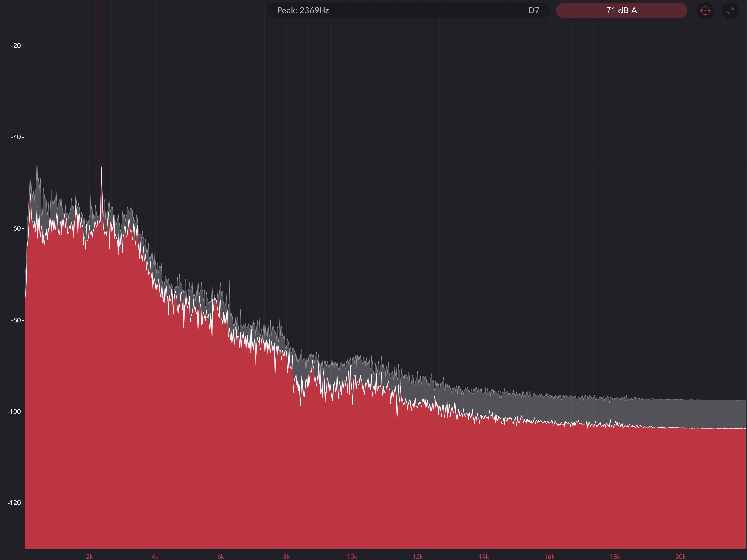The width and height of the screenshot is (747, 560).
Task: Click the 2k frequency axis label
Action: (89, 556)
